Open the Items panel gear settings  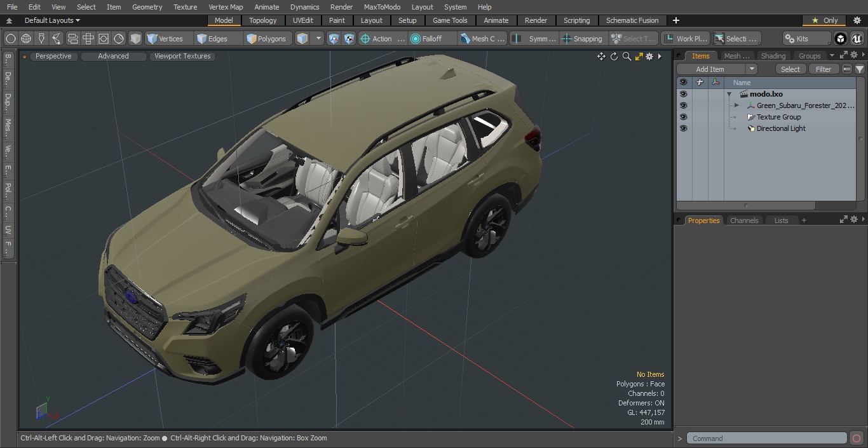coord(854,55)
